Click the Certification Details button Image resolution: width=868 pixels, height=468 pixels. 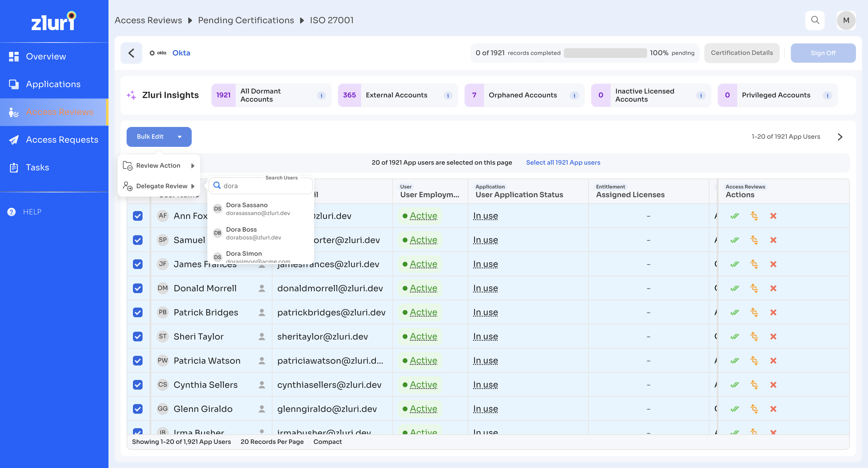pyautogui.click(x=741, y=53)
